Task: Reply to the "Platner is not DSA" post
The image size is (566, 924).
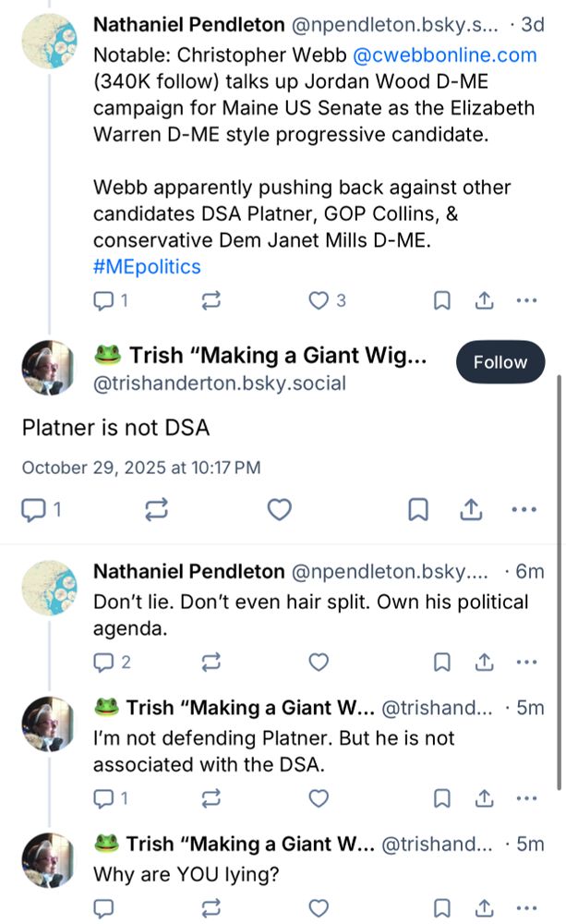Action: 35,509
